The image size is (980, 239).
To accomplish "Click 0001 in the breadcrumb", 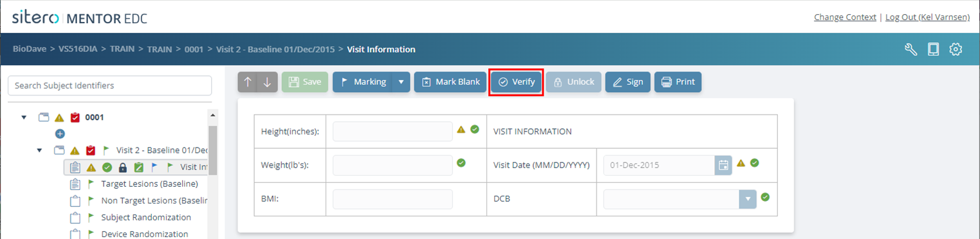I will [x=194, y=49].
